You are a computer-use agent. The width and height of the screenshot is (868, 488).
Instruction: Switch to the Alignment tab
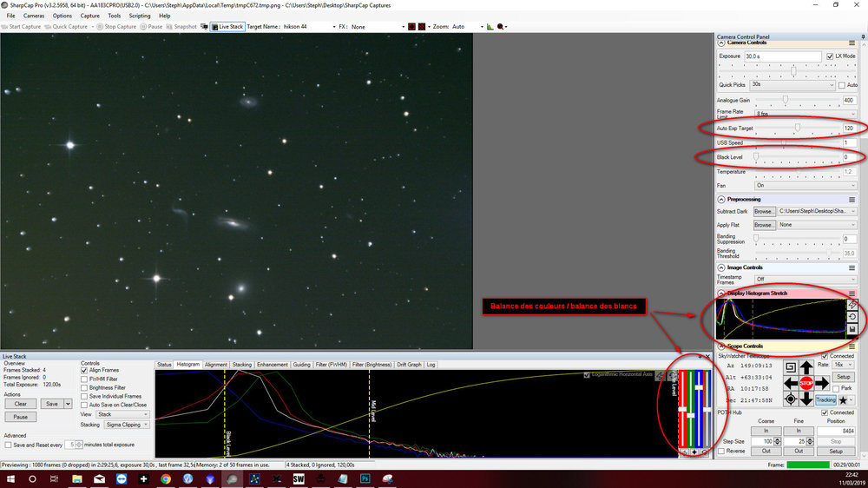coord(215,365)
